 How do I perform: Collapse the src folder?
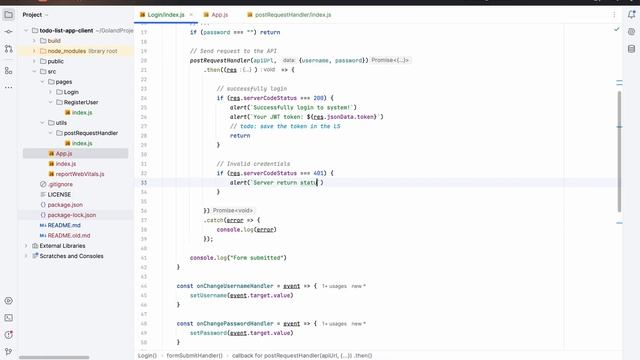[x=34, y=71]
